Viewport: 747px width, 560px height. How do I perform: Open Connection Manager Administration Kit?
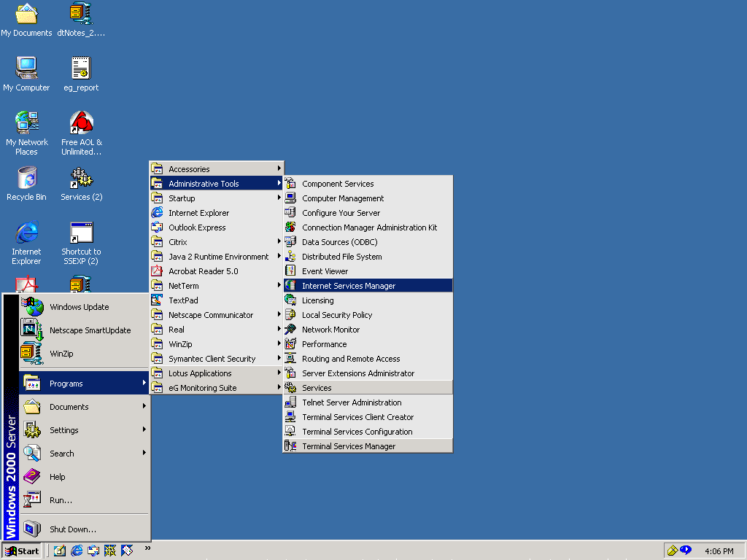[368, 227]
